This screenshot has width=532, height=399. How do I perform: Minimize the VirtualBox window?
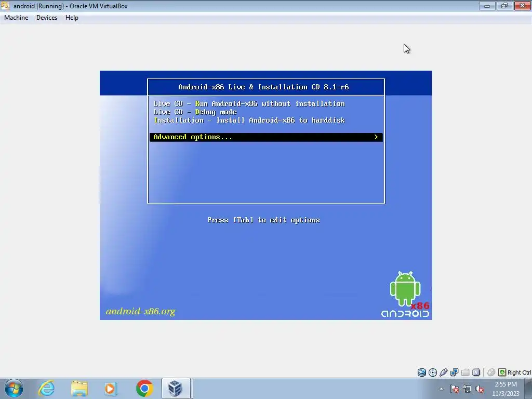487,6
